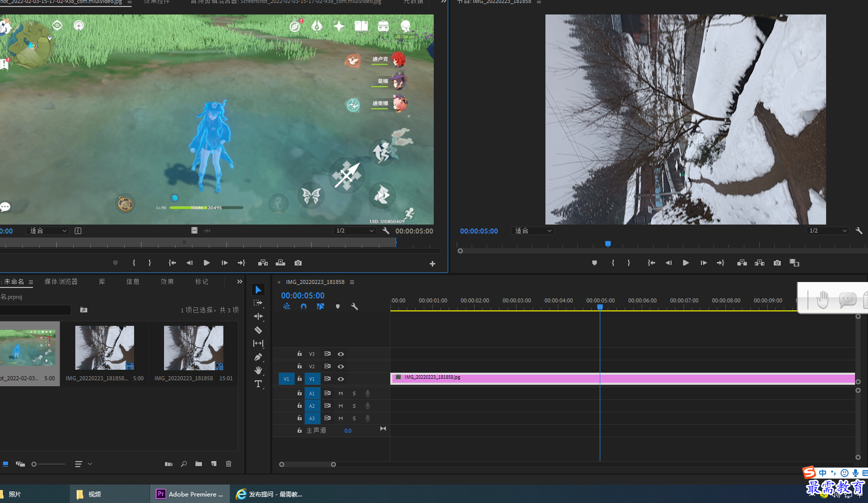Click Export Frame camera in program monitor
Image resolution: width=868 pixels, height=503 pixels.
[x=777, y=263]
